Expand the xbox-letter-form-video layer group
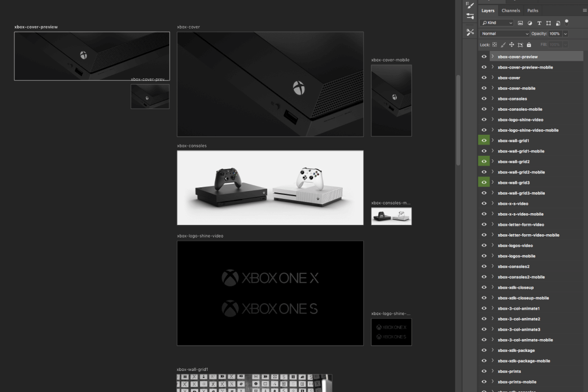Image resolution: width=588 pixels, height=392 pixels. 492,224
